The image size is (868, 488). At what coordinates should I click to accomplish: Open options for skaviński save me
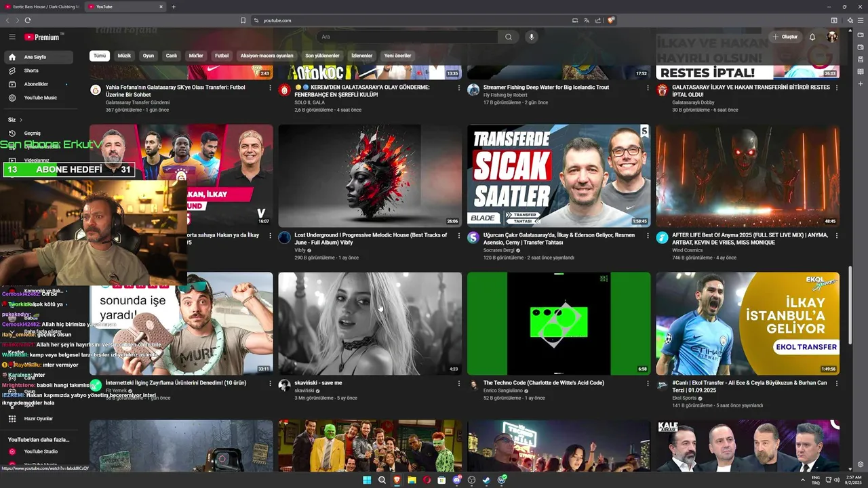click(458, 383)
